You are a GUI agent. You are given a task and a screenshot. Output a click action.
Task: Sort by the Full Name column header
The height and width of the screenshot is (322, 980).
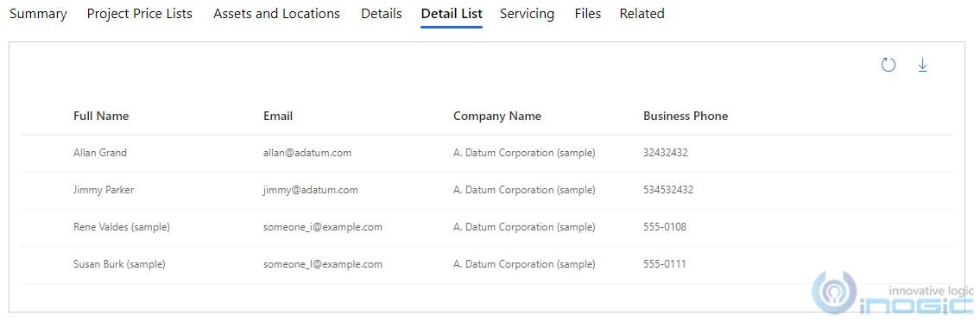click(101, 116)
